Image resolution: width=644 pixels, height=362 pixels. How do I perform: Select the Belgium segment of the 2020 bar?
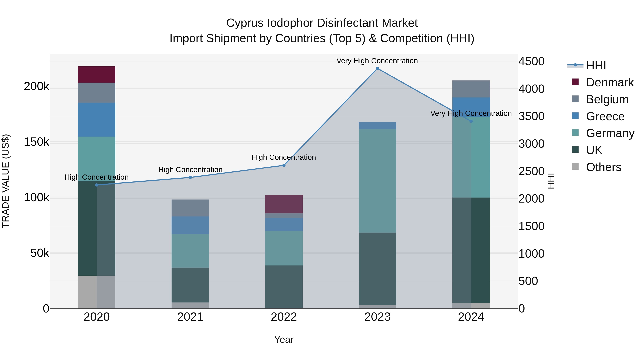tap(97, 93)
